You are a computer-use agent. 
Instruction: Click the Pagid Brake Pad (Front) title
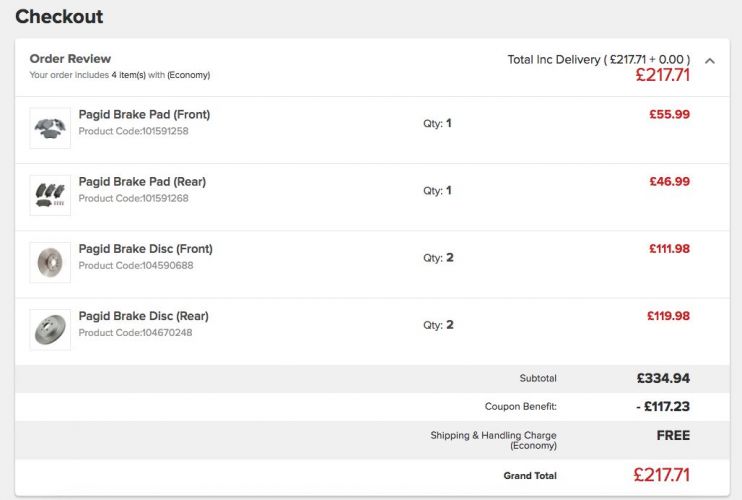pyautogui.click(x=144, y=114)
